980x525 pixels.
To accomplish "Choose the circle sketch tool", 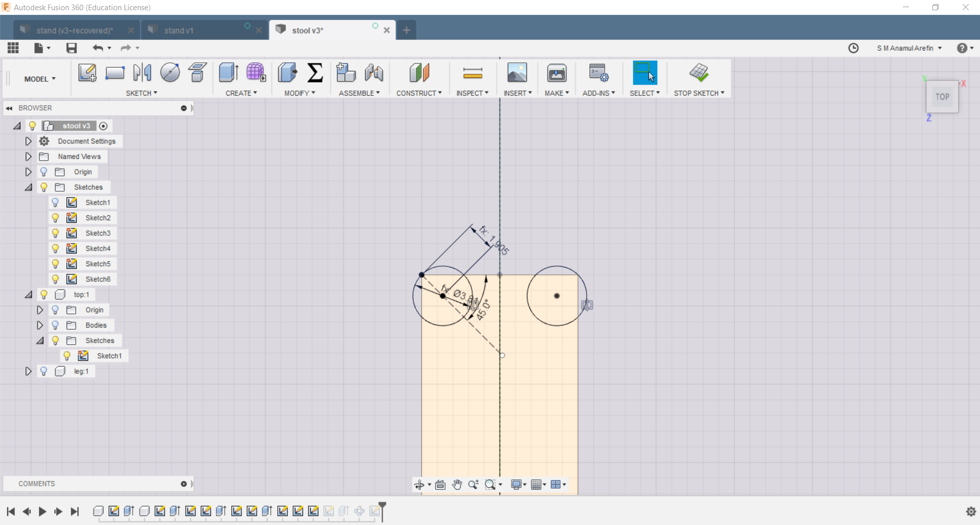I will (170, 73).
